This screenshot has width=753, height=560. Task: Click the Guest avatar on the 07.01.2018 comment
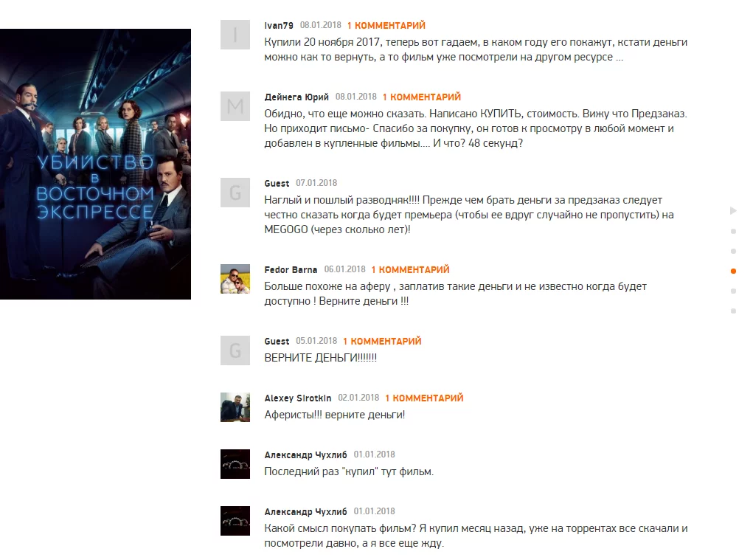(235, 193)
